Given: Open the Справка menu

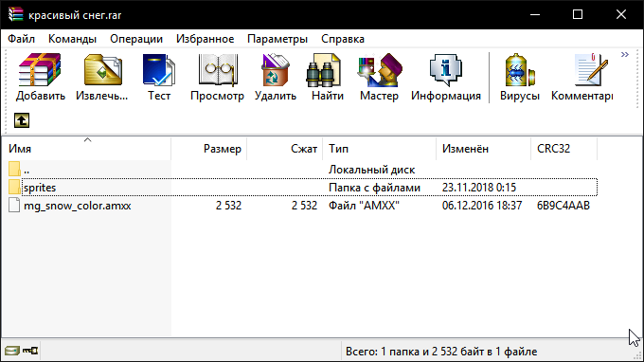Looking at the screenshot, I should pos(343,39).
